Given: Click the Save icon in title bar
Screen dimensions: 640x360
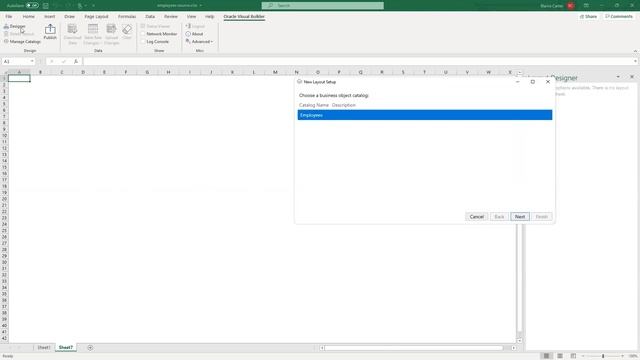Looking at the screenshot, I should pos(46,6).
